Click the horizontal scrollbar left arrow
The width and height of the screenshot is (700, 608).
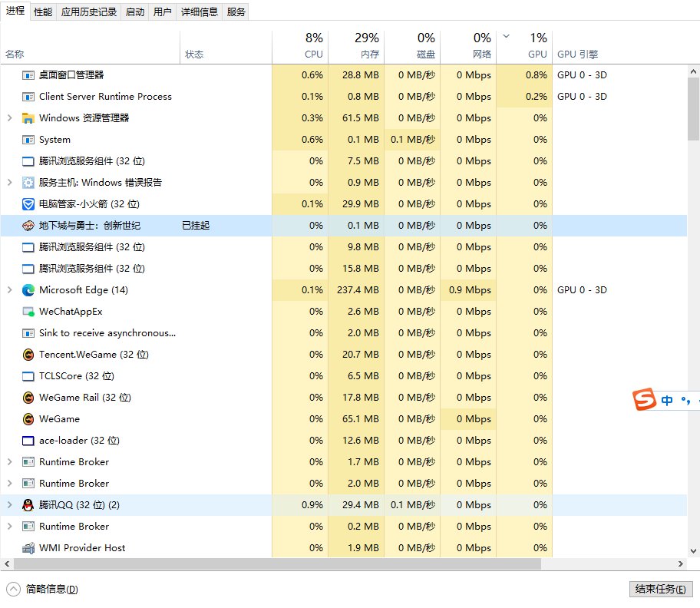[7, 563]
